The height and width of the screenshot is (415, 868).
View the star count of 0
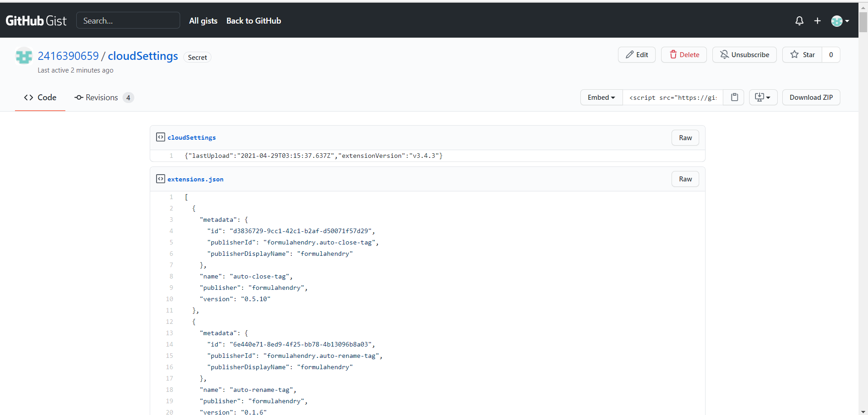[x=831, y=55]
